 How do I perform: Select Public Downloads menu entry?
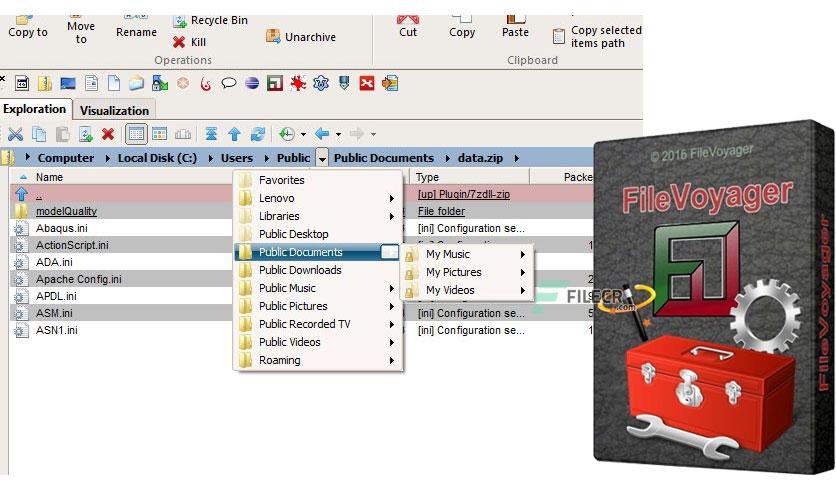[x=318, y=270]
